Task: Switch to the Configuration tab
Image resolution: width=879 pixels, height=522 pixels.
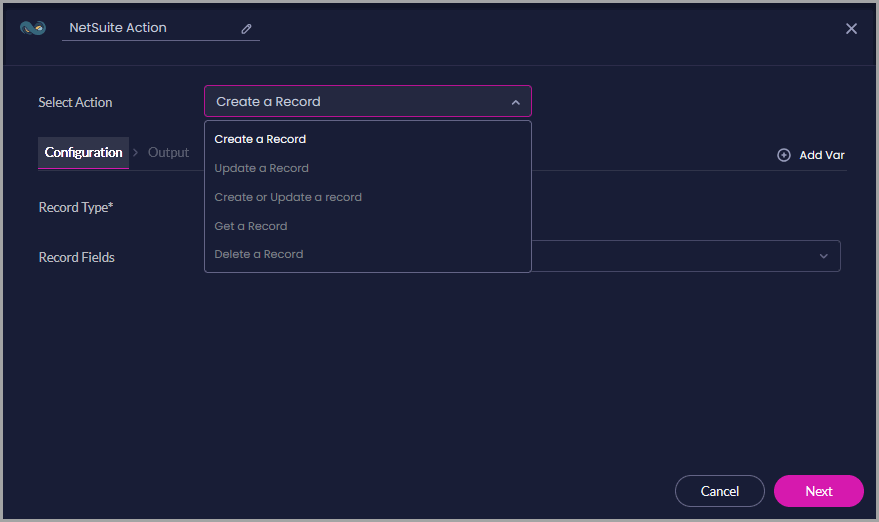Action: (x=84, y=153)
